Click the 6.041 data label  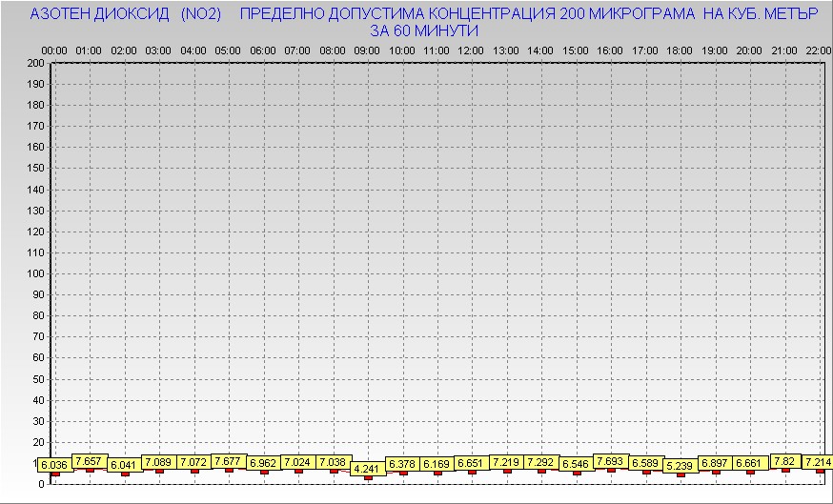point(124,465)
